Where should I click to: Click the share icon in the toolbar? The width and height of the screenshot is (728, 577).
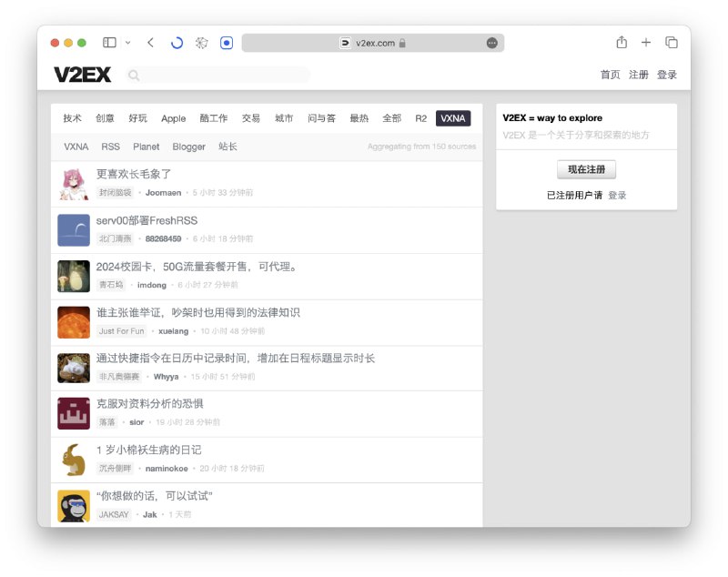click(622, 42)
